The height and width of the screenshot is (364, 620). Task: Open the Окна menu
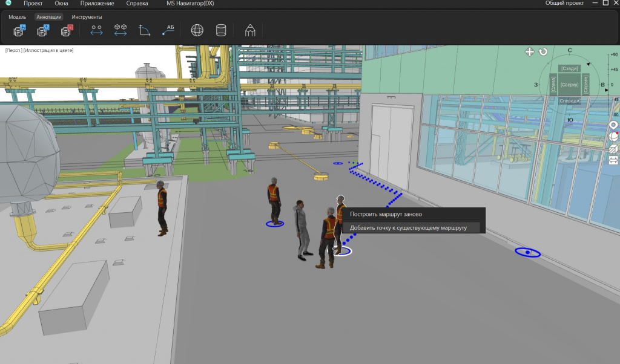point(61,3)
